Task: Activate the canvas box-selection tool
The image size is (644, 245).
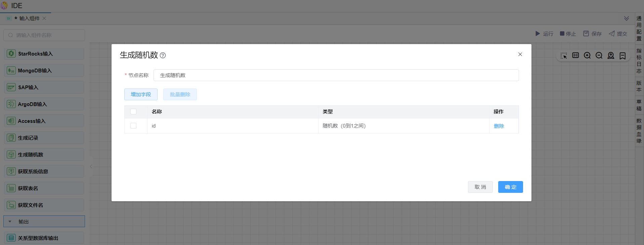Action: [564, 56]
